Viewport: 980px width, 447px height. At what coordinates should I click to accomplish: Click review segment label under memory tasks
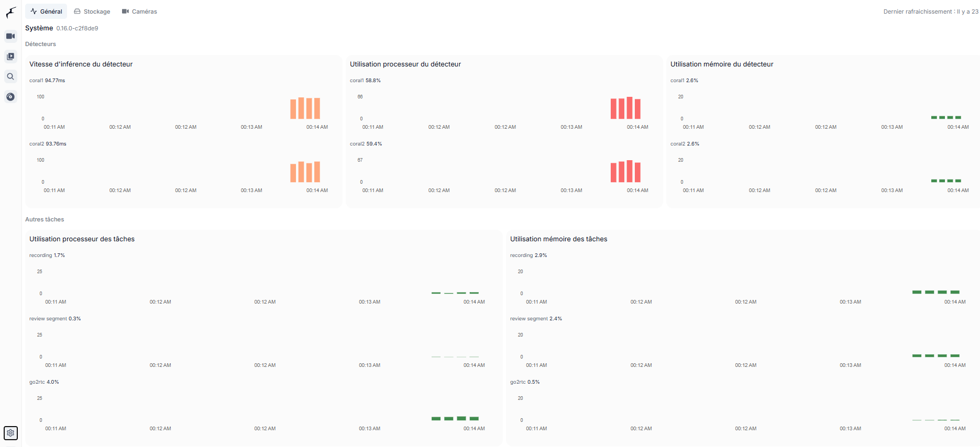click(529, 319)
